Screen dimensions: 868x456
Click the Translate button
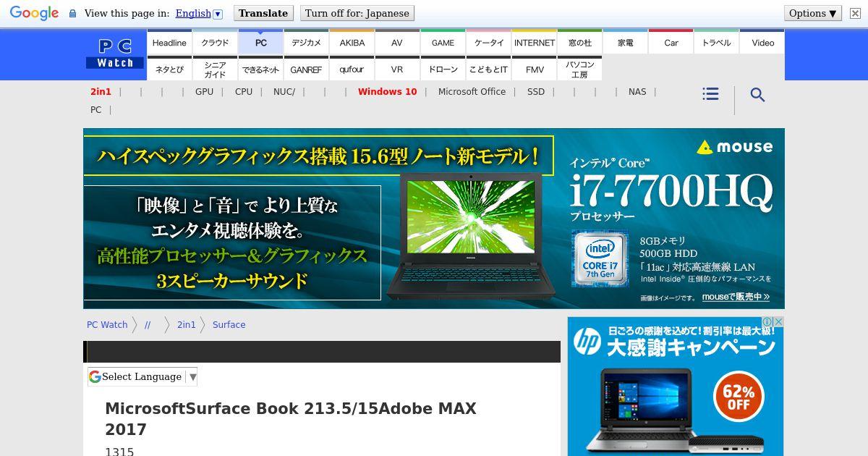pos(263,13)
